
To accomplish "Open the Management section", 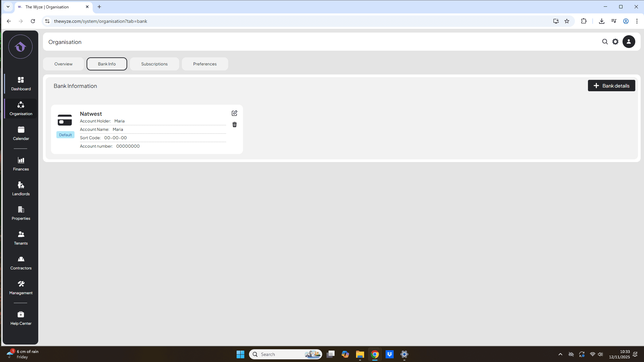I will click(21, 288).
